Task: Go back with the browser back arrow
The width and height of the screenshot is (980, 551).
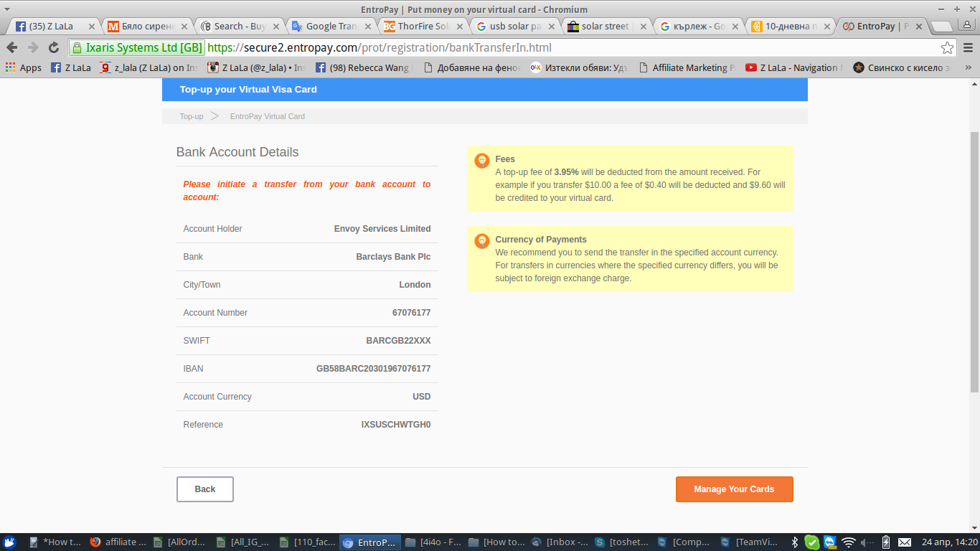Action: (12, 47)
